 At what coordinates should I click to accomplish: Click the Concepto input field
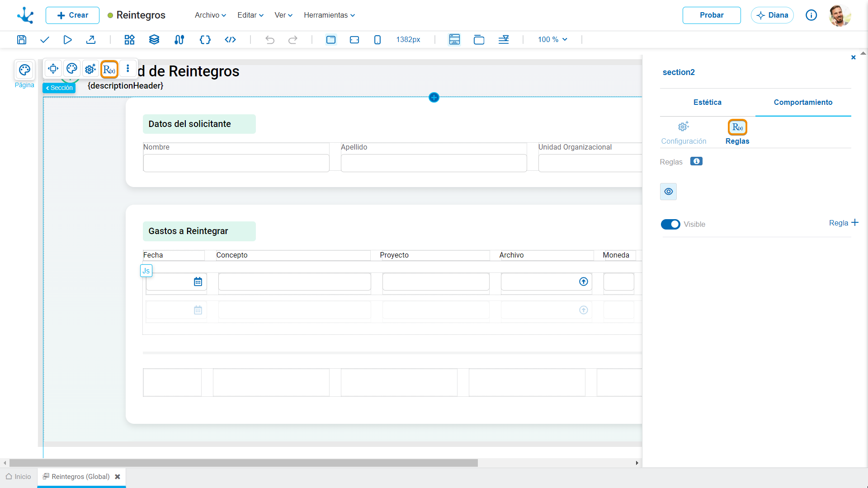(x=294, y=282)
